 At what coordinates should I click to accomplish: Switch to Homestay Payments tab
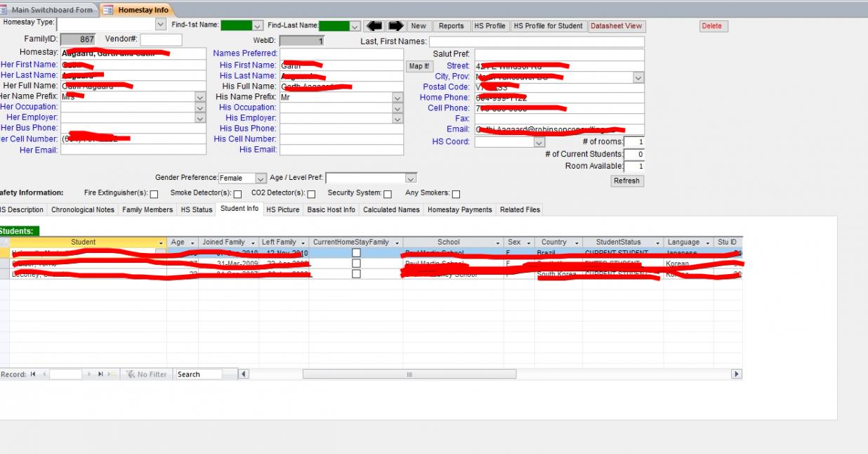[460, 209]
